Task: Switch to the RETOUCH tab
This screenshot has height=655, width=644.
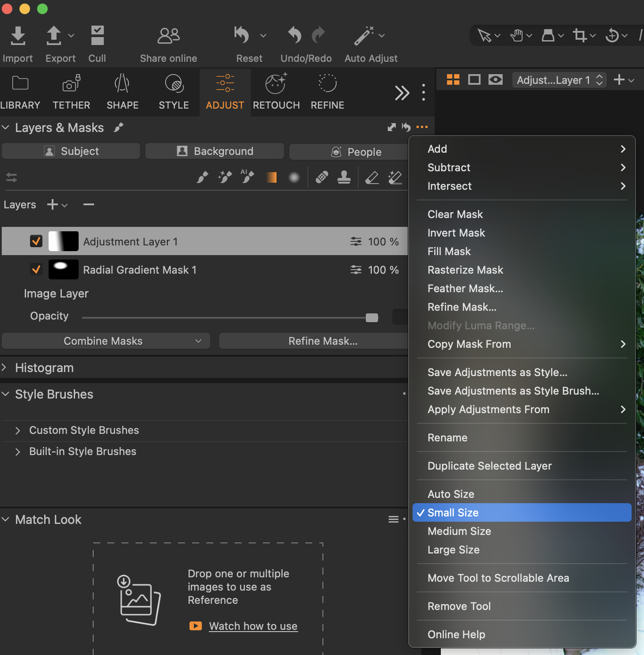Action: 276,93
